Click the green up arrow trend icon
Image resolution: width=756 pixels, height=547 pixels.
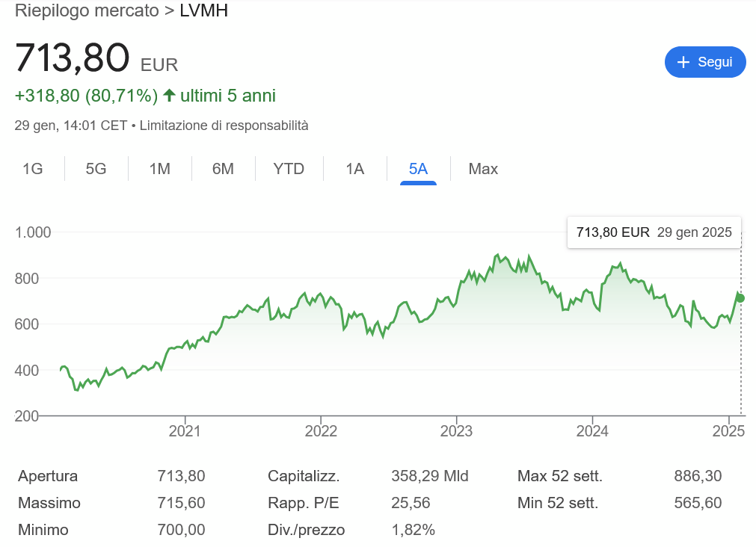pos(169,95)
